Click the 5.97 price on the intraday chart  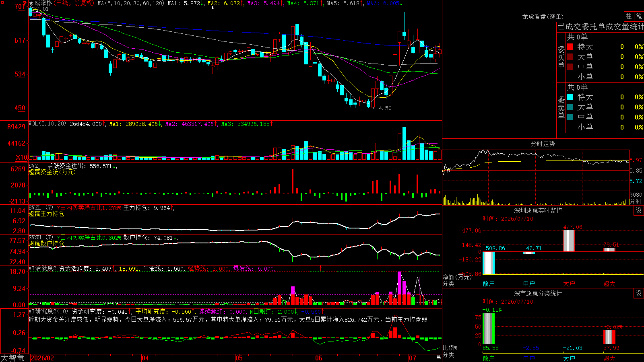coord(636,160)
